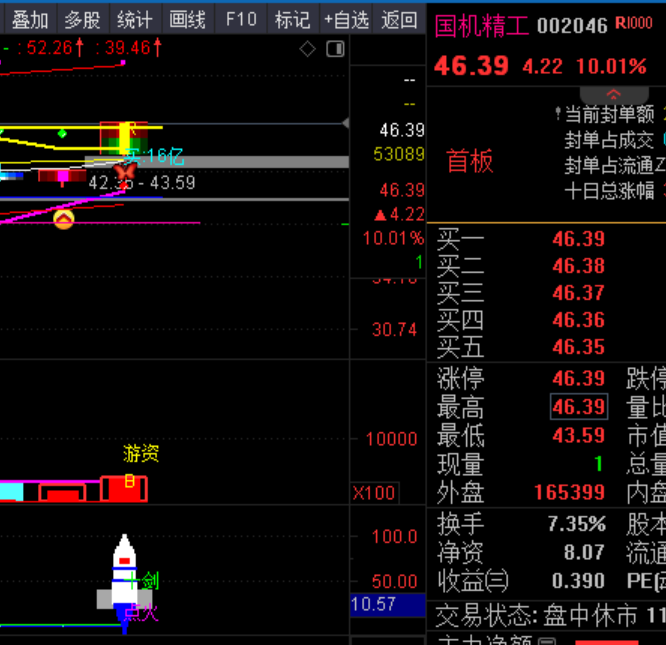Open the 统计 statistics menu
Image resolution: width=666 pixels, height=645 pixels.
(x=135, y=20)
